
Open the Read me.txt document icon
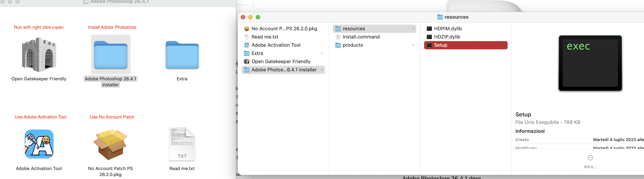coord(182,144)
